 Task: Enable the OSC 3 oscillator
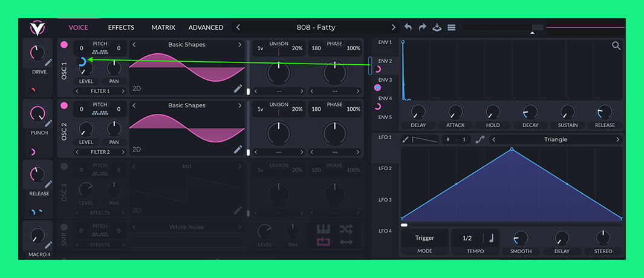(x=64, y=167)
